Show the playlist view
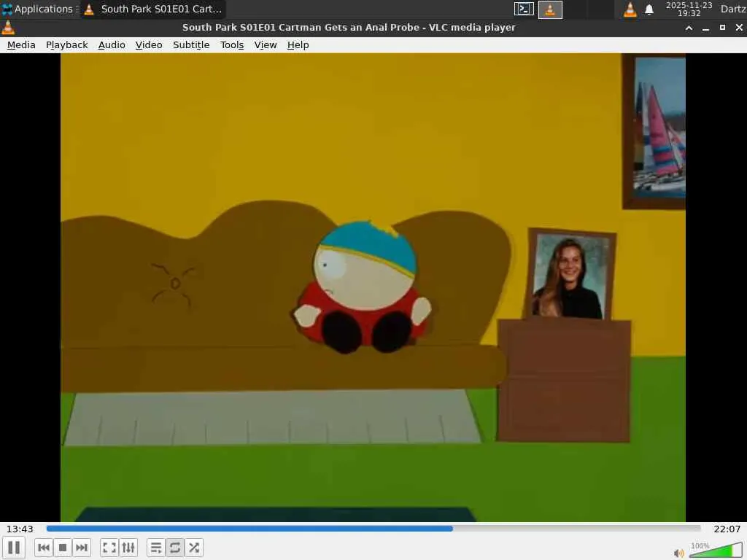Viewport: 747px width, 560px height. (x=156, y=548)
